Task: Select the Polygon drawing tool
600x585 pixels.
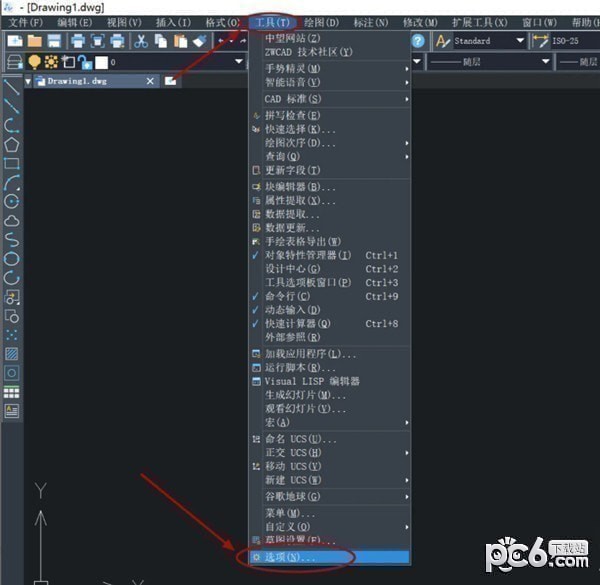Action: [x=12, y=145]
